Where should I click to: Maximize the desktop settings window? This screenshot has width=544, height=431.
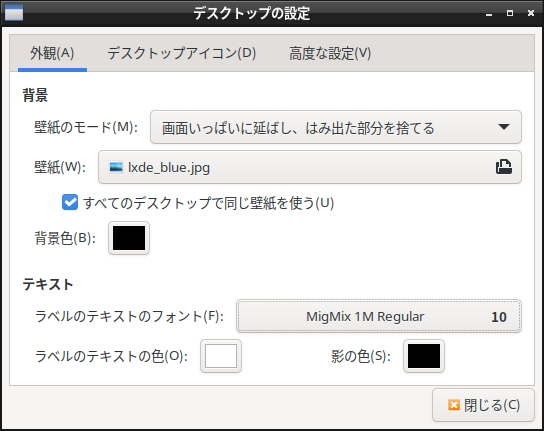(510, 13)
